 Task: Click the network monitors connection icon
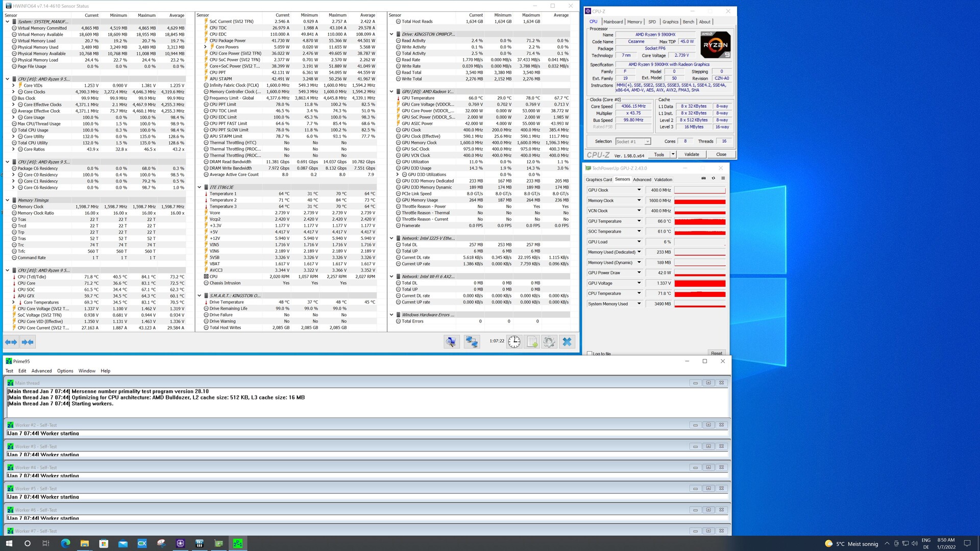tap(472, 342)
